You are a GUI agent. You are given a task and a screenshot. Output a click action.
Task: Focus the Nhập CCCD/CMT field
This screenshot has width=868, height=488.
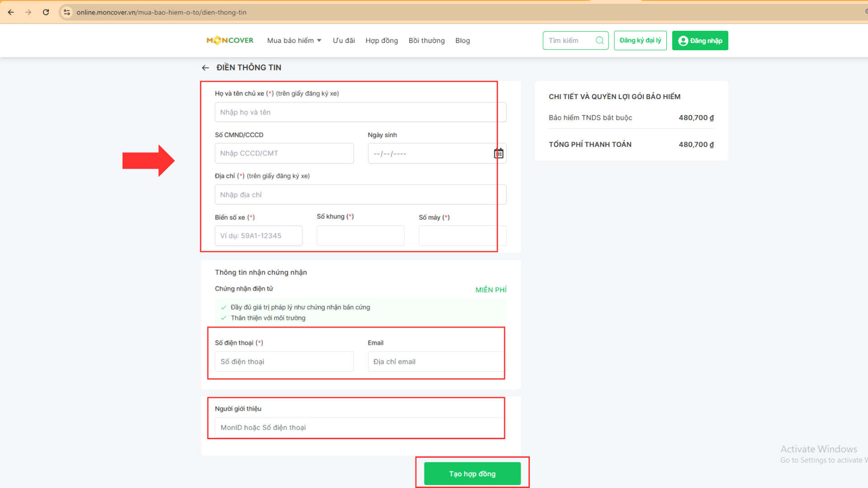tap(284, 153)
